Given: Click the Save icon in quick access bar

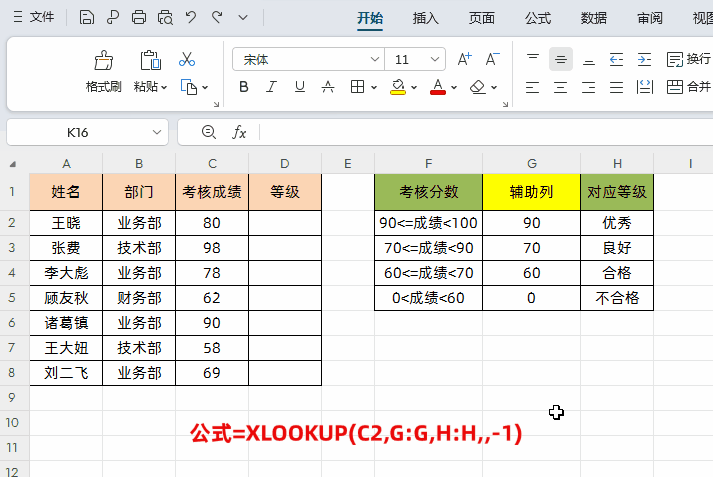Looking at the screenshot, I should (87, 17).
